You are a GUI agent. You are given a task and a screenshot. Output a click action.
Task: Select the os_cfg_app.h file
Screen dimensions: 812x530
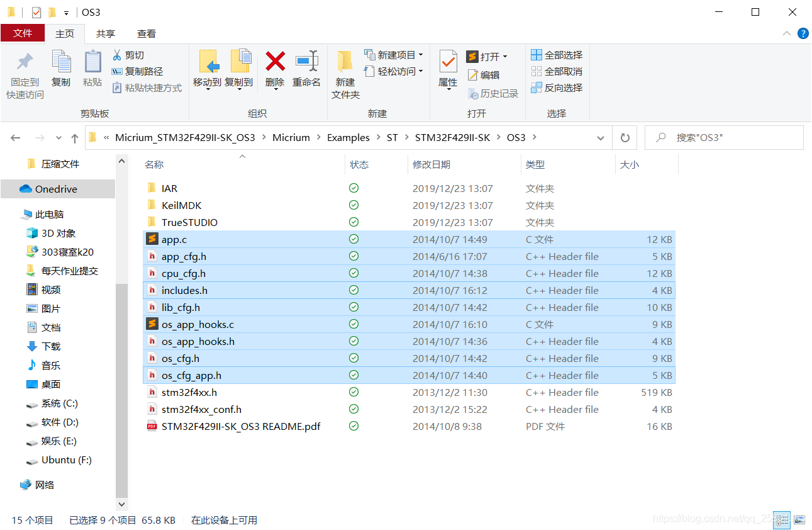pyautogui.click(x=409, y=375)
